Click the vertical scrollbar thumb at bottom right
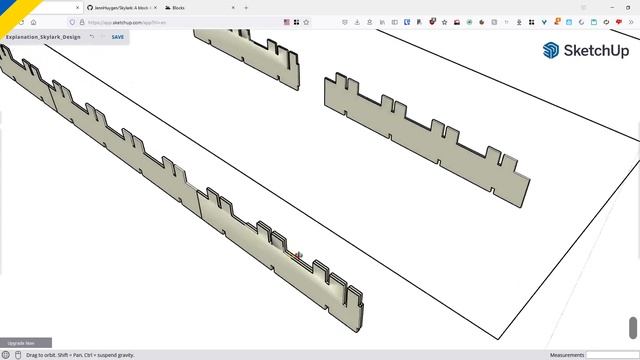The image size is (640, 360). (633, 328)
